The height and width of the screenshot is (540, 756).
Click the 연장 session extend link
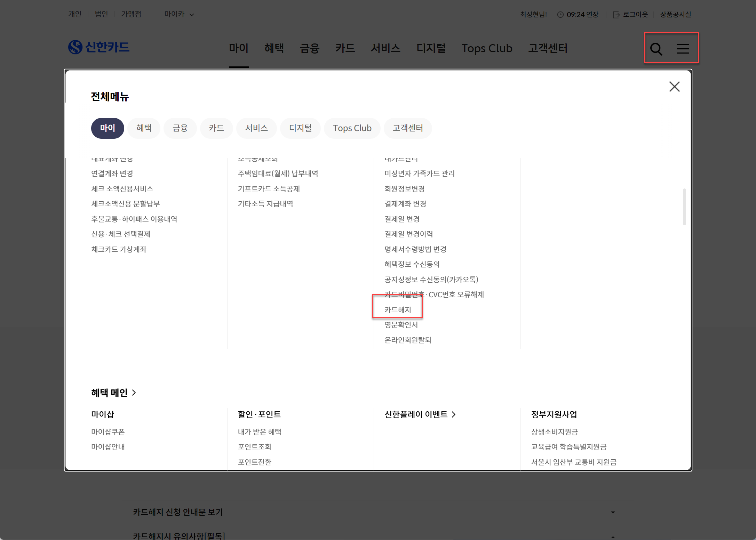click(592, 15)
